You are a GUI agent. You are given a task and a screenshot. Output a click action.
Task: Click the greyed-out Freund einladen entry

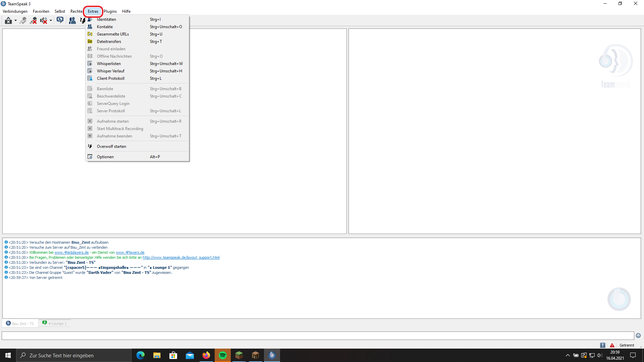(x=137, y=49)
